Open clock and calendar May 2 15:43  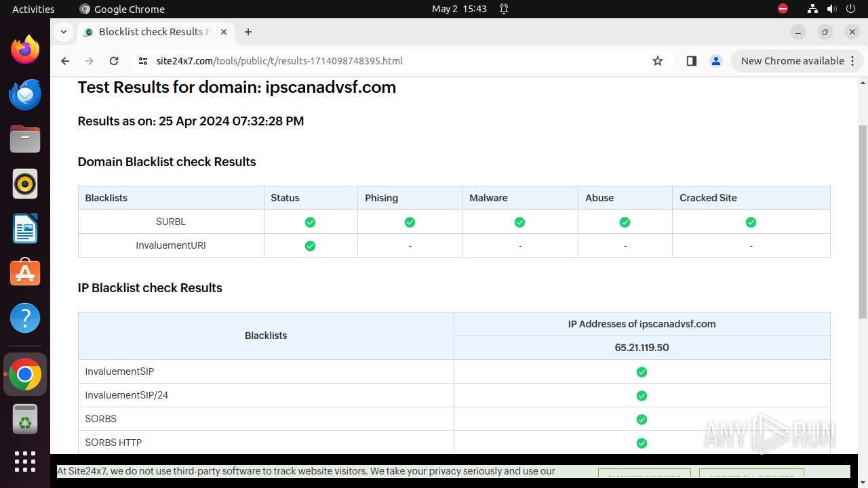point(459,9)
